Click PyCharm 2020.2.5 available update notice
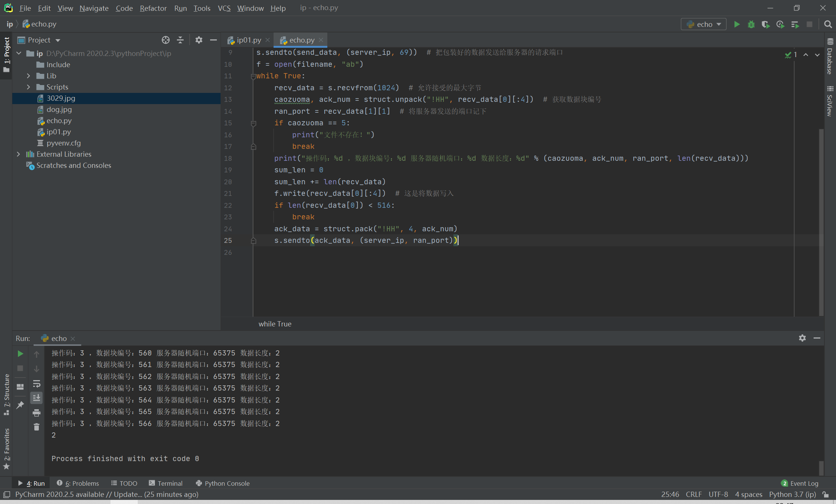 click(x=107, y=494)
